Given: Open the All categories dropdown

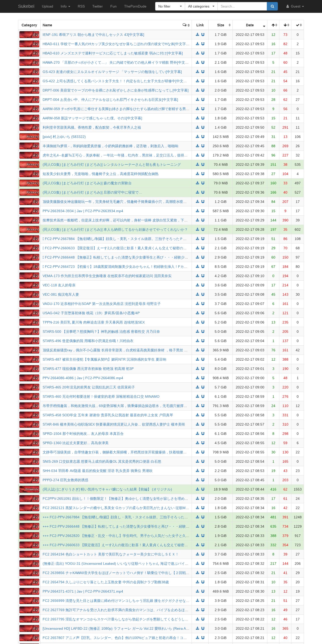Looking at the screenshot, I should (201, 6).
